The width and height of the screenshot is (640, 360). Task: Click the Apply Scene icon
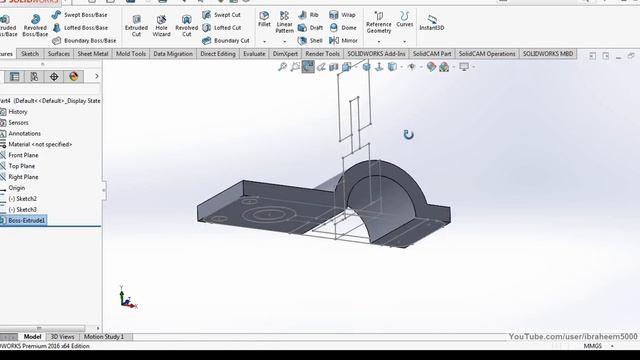tap(444, 67)
